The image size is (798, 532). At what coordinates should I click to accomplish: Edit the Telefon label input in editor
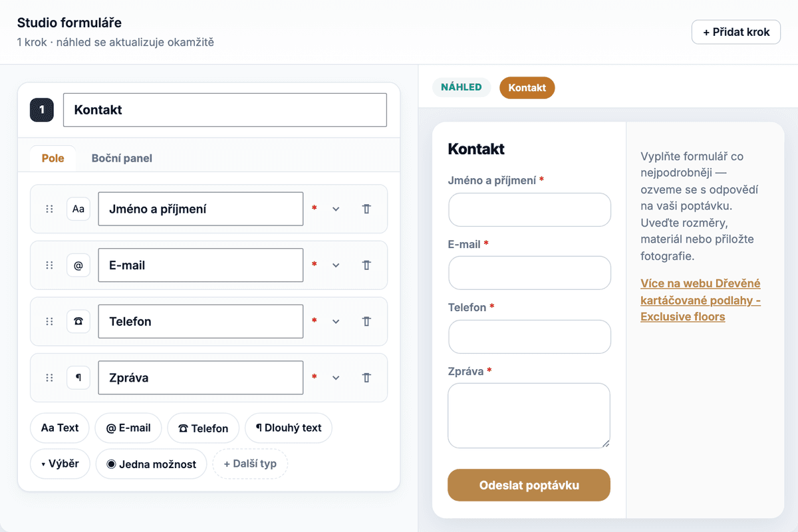tap(200, 321)
